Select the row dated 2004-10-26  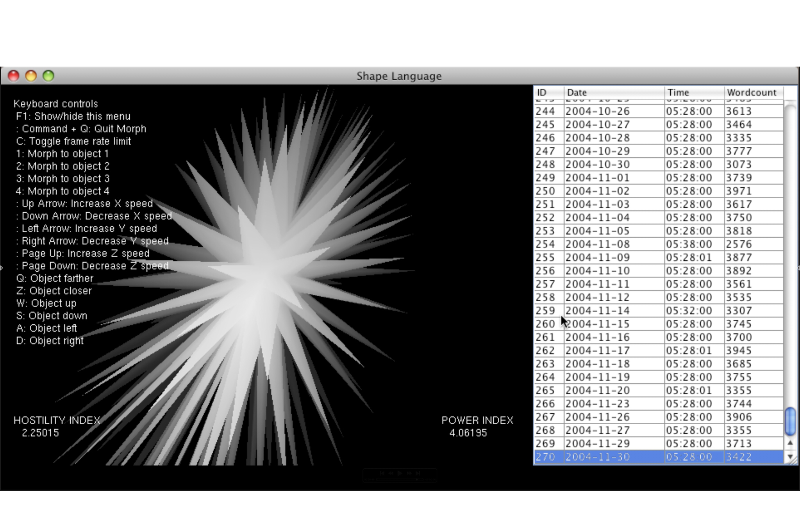click(598, 111)
